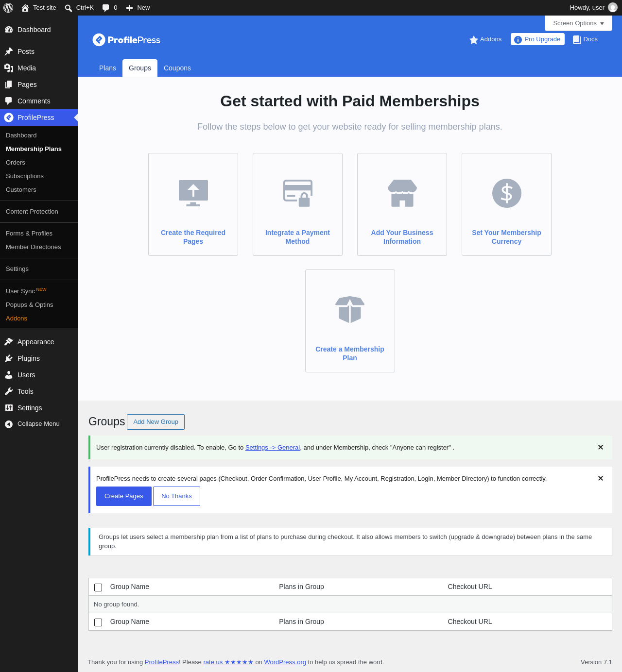This screenshot has width=622, height=672.
Task: Click the Appearance paintbrush icon
Action: tap(9, 342)
